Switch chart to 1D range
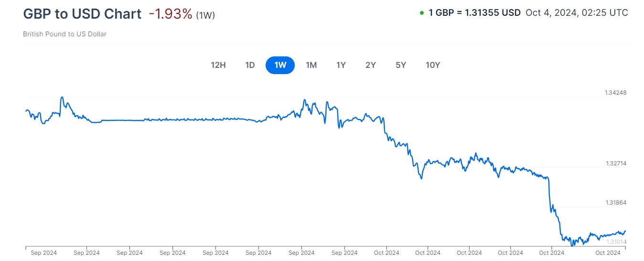The image size is (644, 261). pyautogui.click(x=250, y=65)
